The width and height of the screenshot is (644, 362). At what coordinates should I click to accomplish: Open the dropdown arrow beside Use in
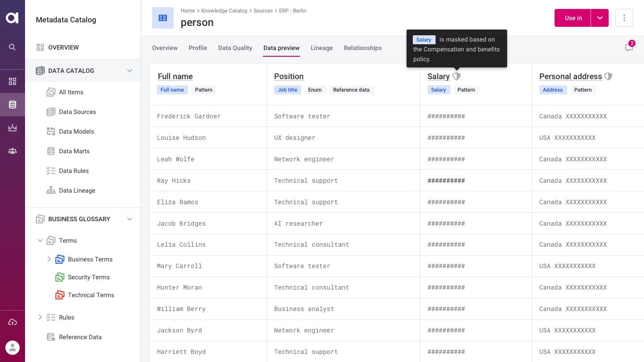600,18
